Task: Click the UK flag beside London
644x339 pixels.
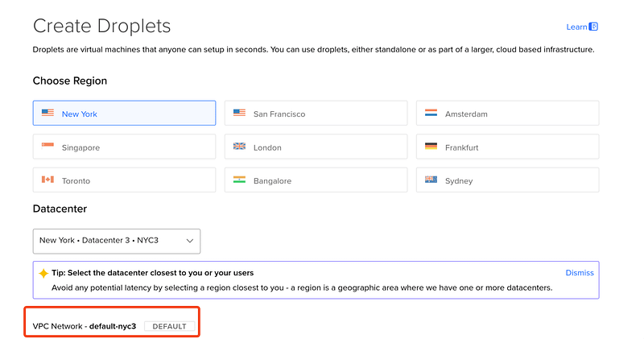Action: pos(239,147)
